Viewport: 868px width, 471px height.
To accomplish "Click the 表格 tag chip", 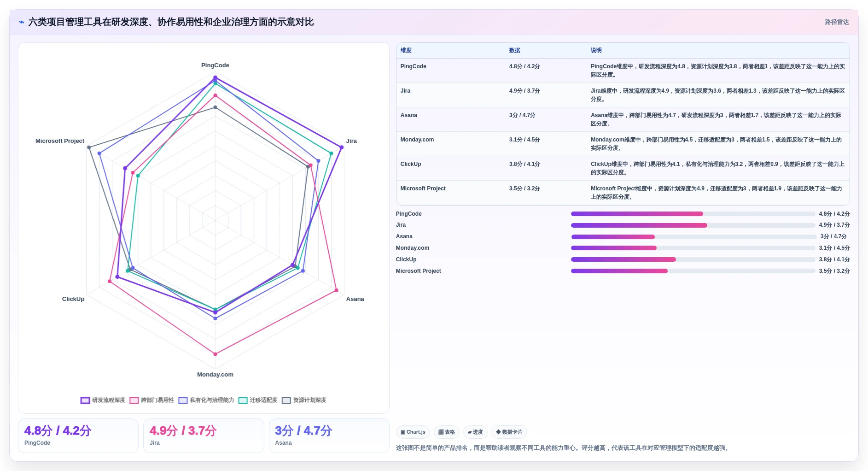I will pyautogui.click(x=447, y=432).
